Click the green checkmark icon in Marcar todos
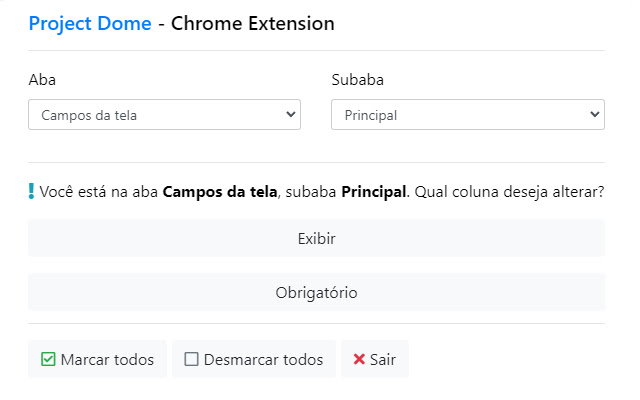This screenshot has height=400, width=640. click(48, 359)
